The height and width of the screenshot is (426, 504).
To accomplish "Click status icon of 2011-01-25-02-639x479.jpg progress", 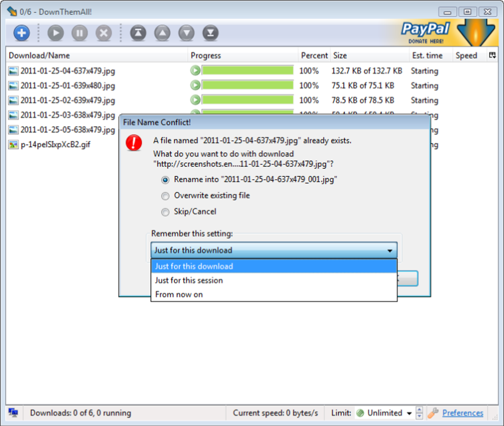I will coord(195,100).
